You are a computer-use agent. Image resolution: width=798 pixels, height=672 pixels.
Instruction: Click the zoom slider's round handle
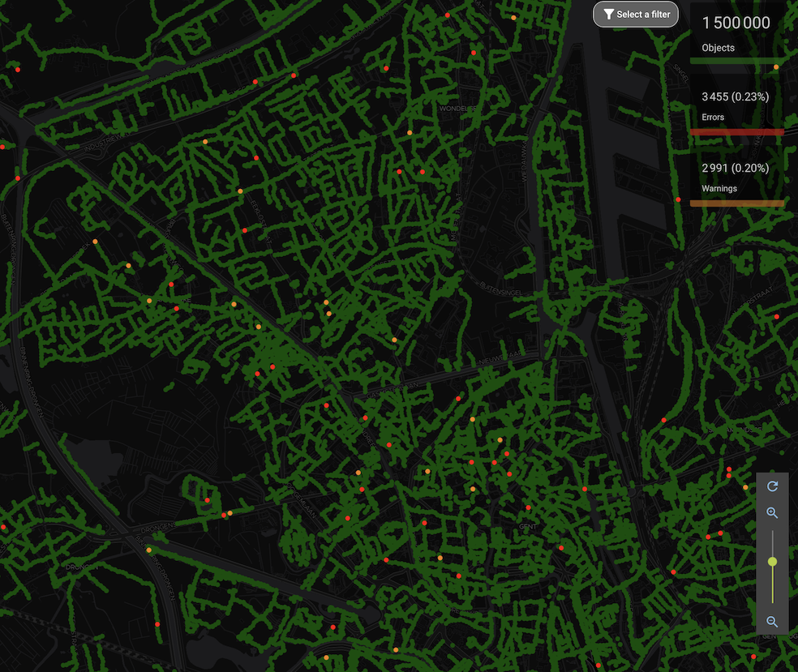click(x=772, y=561)
